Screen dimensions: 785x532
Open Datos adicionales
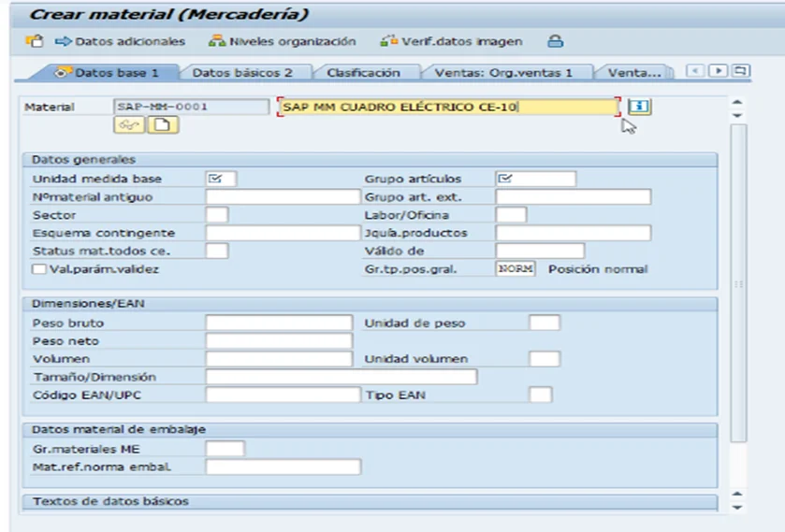pos(120,41)
